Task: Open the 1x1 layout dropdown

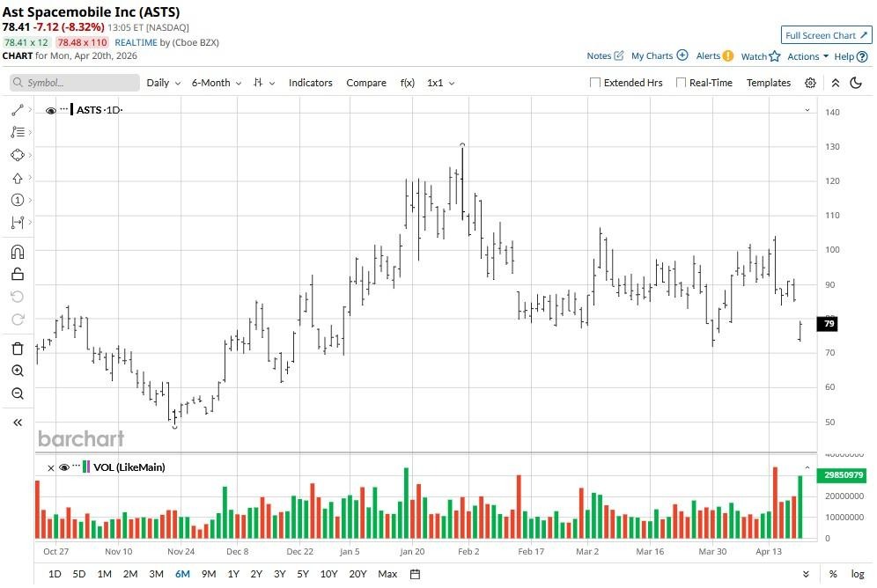Action: tap(441, 83)
